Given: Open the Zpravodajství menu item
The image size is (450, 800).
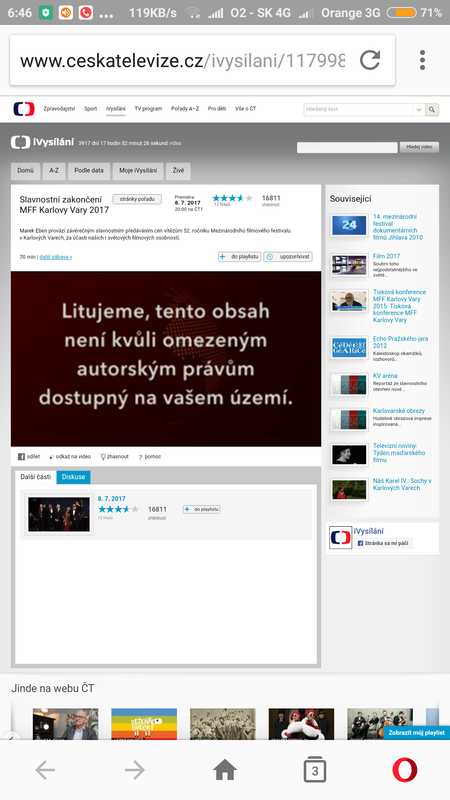Looking at the screenshot, I should coord(59,109).
